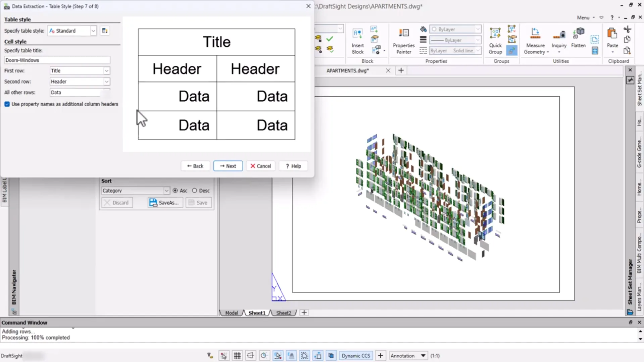Click the table title input field
644x362 pixels.
tap(57, 60)
